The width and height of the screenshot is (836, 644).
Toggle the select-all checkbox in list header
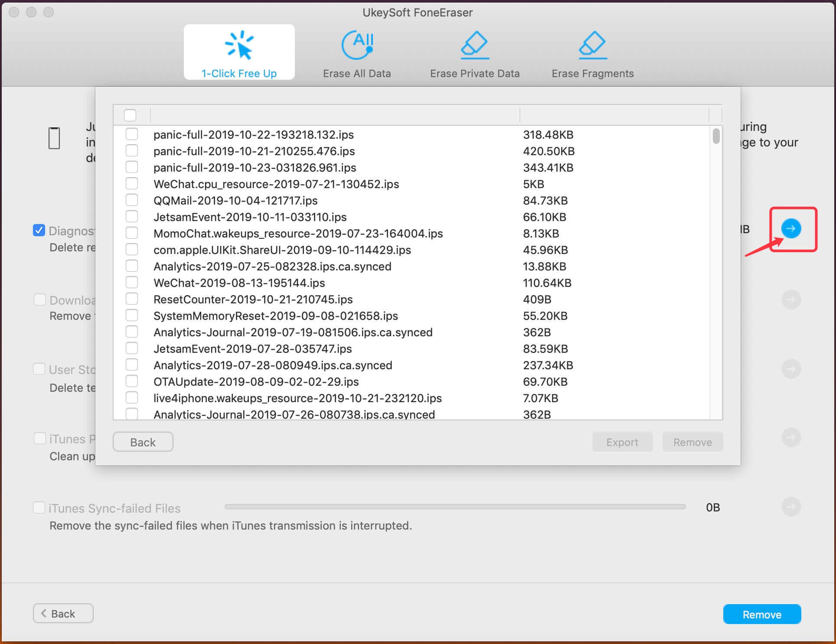coord(130,115)
